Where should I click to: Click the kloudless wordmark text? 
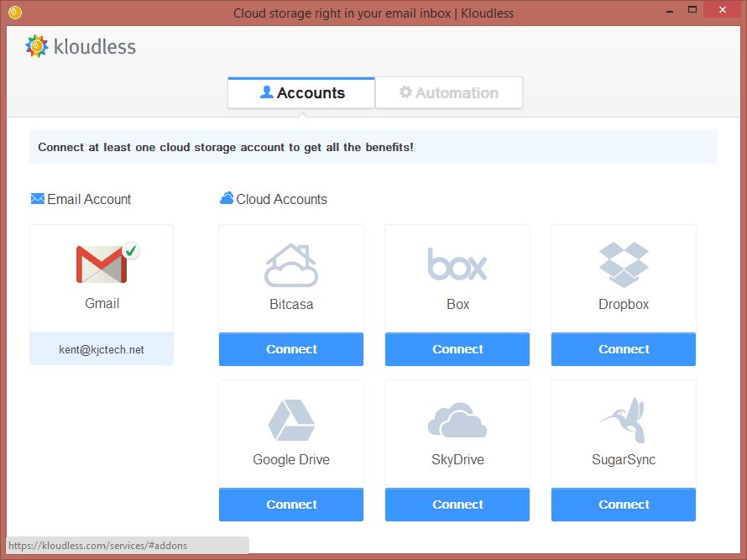[95, 47]
